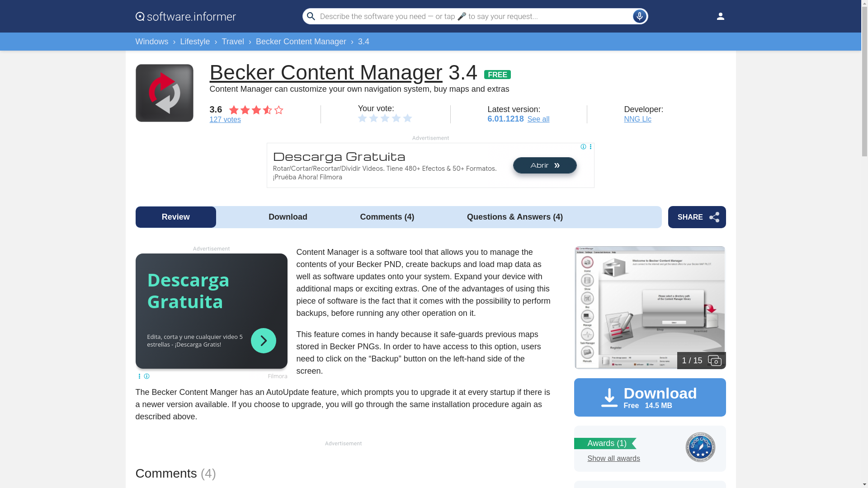The width and height of the screenshot is (868, 488).
Task: Open the Comments (4) tab
Action: point(387,217)
